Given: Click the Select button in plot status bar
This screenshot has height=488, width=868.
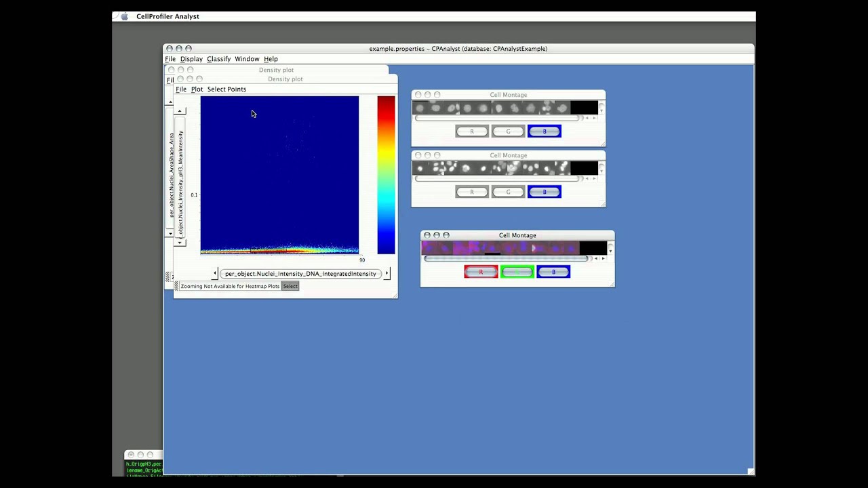Looking at the screenshot, I should (x=290, y=286).
